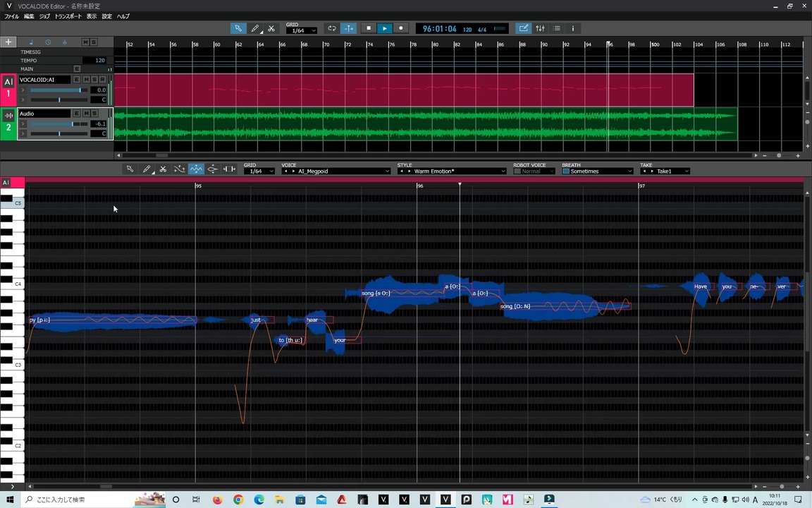Click the VOCALOID:AI track name field
The image size is (812, 508).
pos(44,79)
